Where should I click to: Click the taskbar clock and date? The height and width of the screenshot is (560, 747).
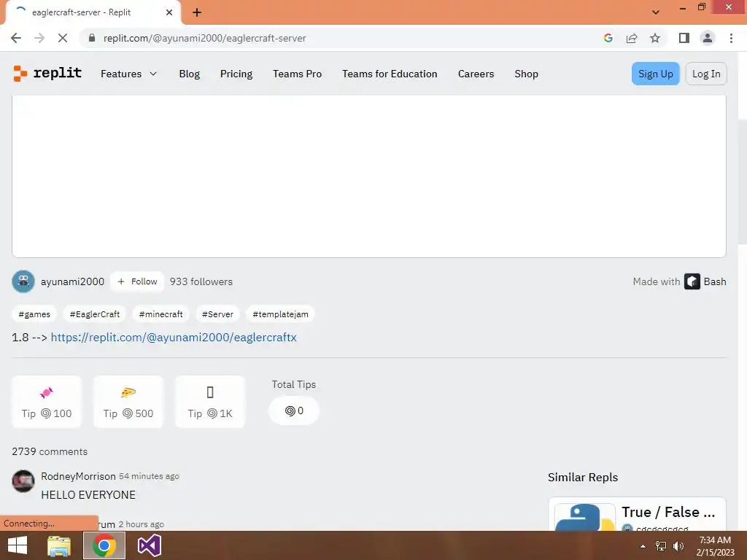pyautogui.click(x=715, y=546)
